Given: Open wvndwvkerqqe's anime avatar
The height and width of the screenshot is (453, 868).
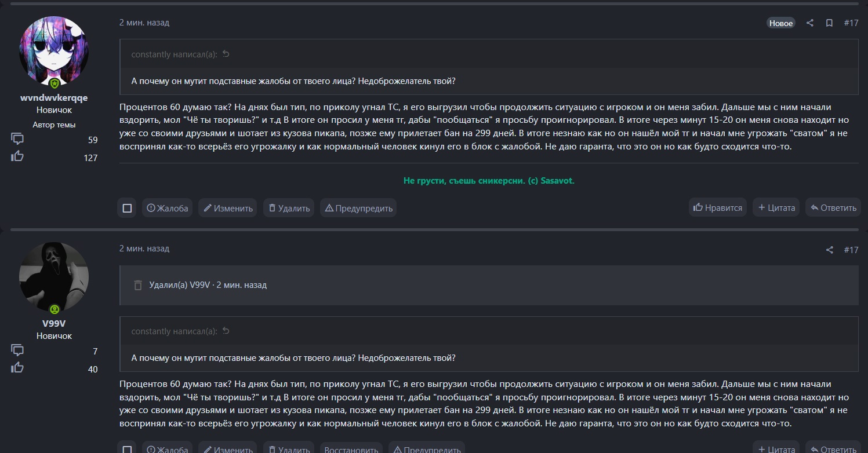Looking at the screenshot, I should tap(54, 51).
